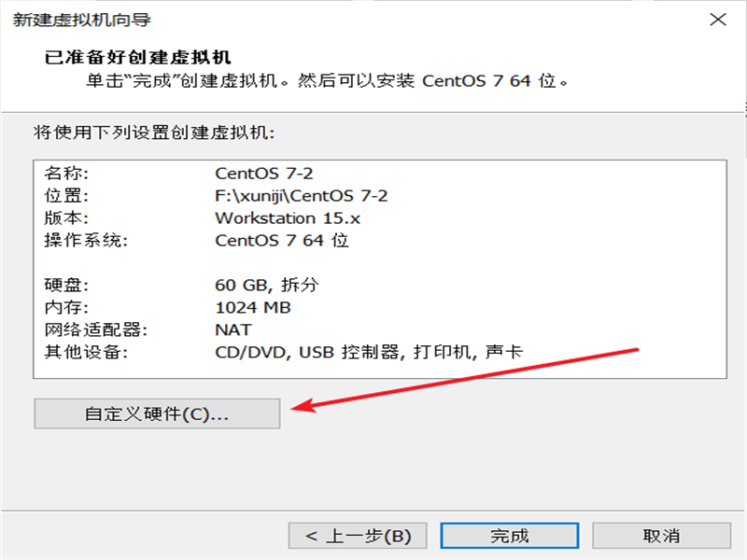Select the 1024 MB memory value

(x=253, y=308)
